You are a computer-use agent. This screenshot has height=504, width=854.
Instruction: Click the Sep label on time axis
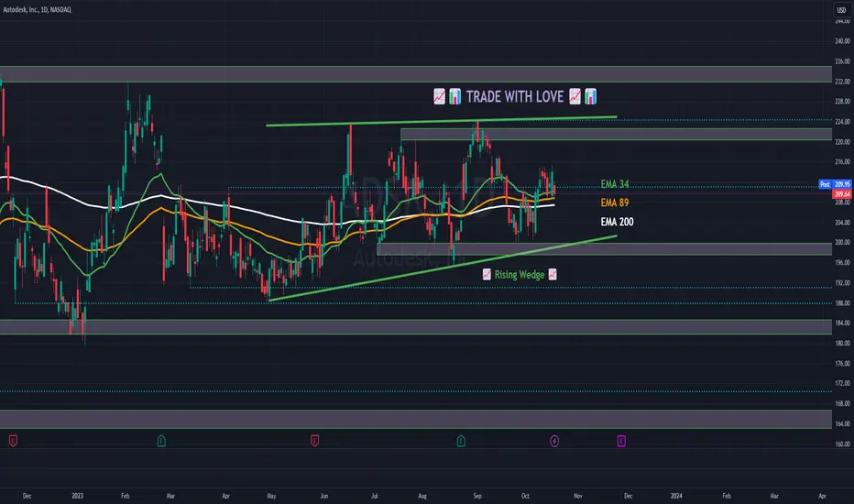[477, 496]
